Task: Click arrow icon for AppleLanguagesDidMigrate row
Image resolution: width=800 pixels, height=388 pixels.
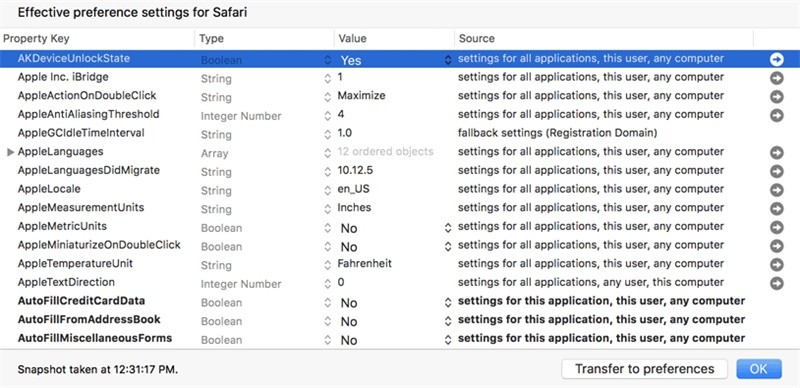Action: click(777, 171)
